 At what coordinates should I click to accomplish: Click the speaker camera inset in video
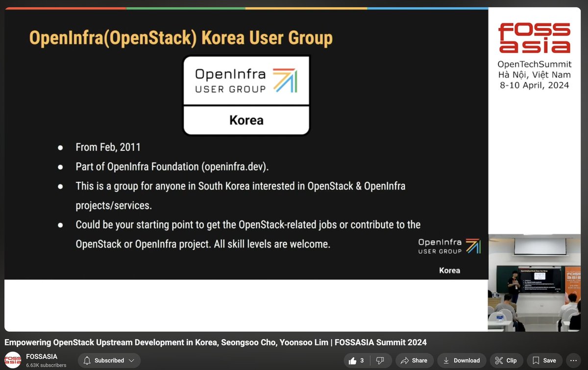point(535,283)
